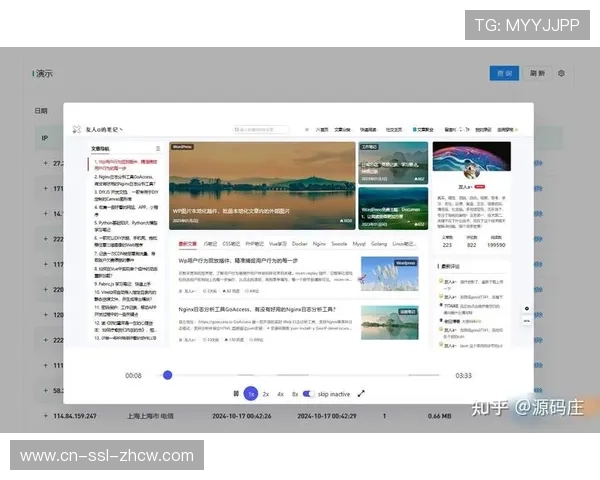Click the site logo icon next to the blog title
This screenshot has height=480, width=600.
(x=77, y=129)
